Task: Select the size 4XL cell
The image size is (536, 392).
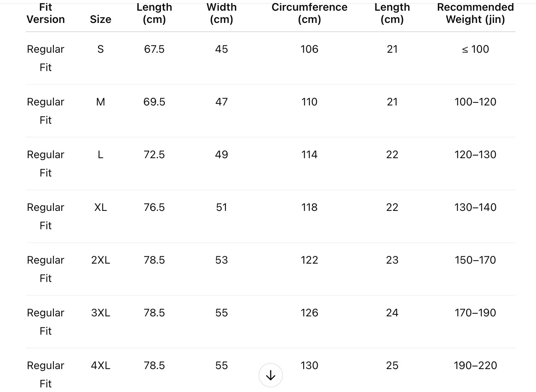Action: [101, 365]
